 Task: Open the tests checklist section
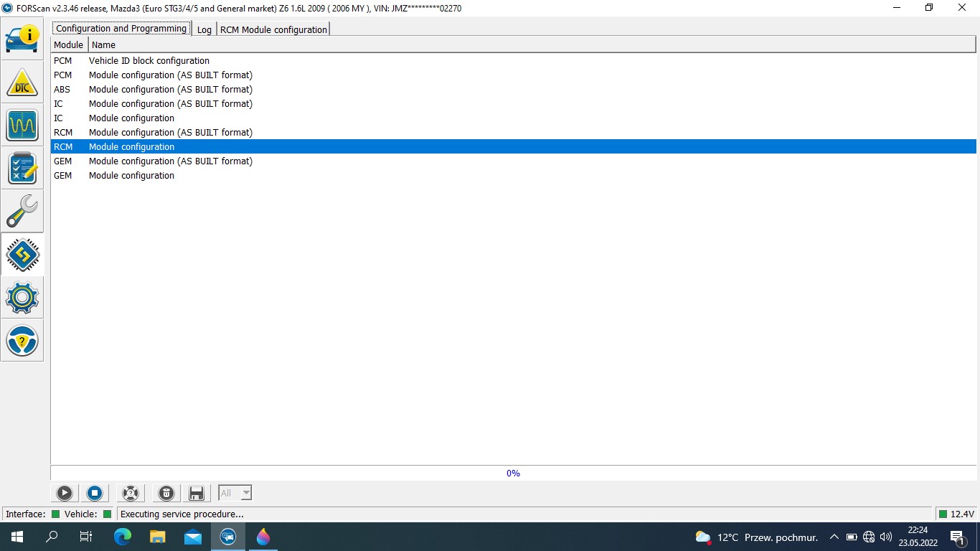(x=22, y=169)
